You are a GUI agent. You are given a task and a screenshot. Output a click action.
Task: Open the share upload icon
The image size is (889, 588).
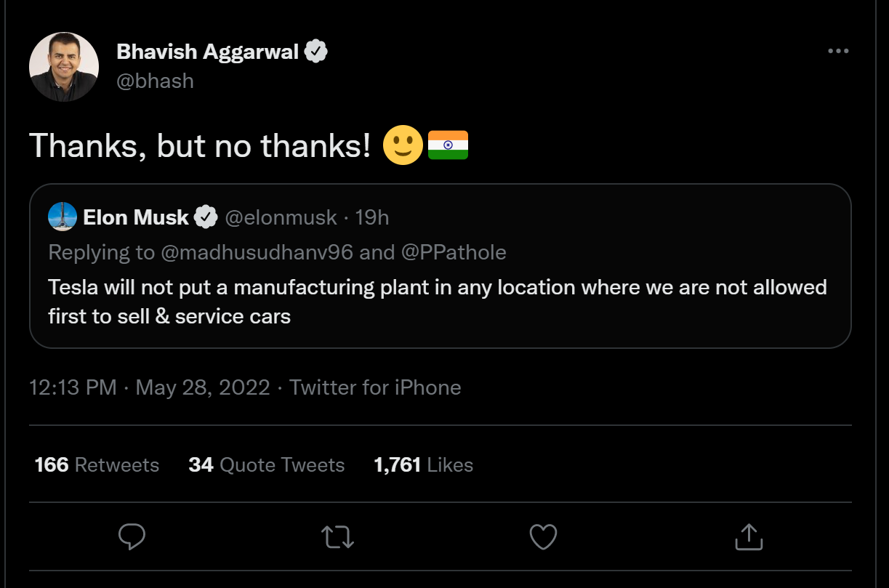(748, 537)
